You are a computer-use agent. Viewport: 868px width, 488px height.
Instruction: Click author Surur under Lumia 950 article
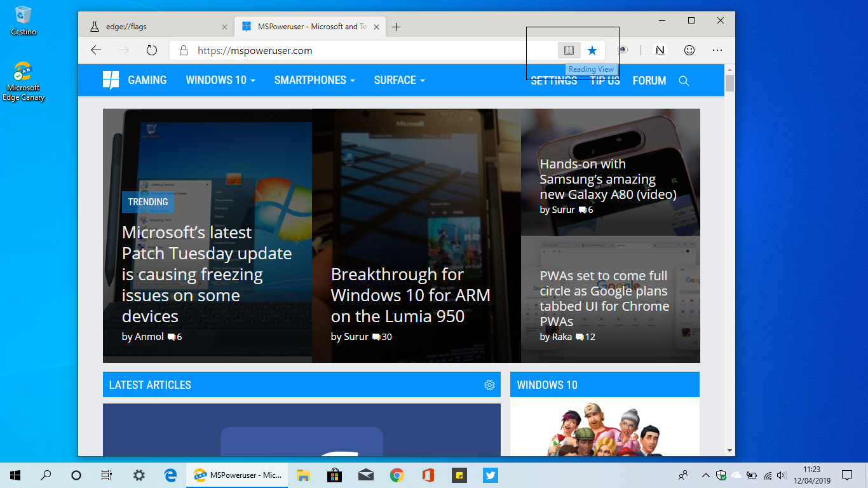click(x=356, y=337)
